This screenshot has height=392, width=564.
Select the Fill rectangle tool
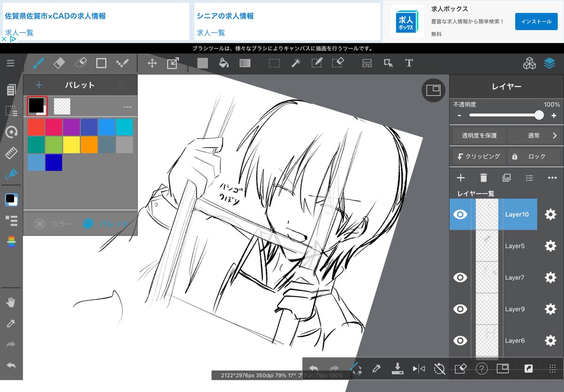203,63
